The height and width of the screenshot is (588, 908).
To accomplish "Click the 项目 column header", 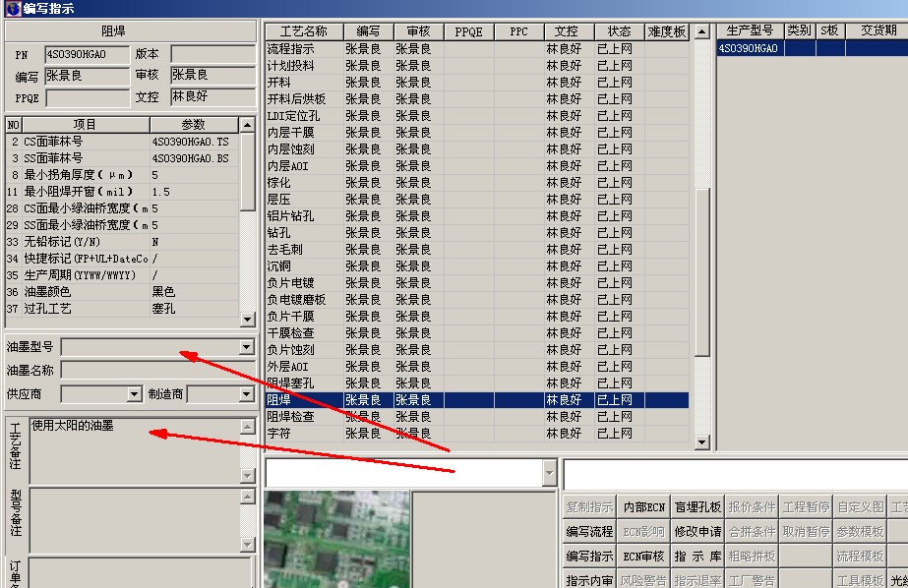I will point(86,125).
